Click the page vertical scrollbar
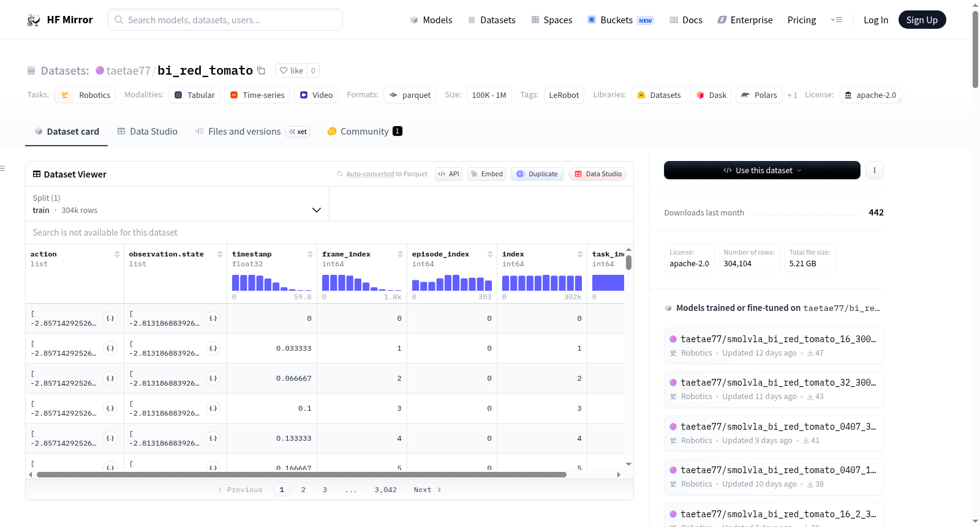 pos(975,49)
